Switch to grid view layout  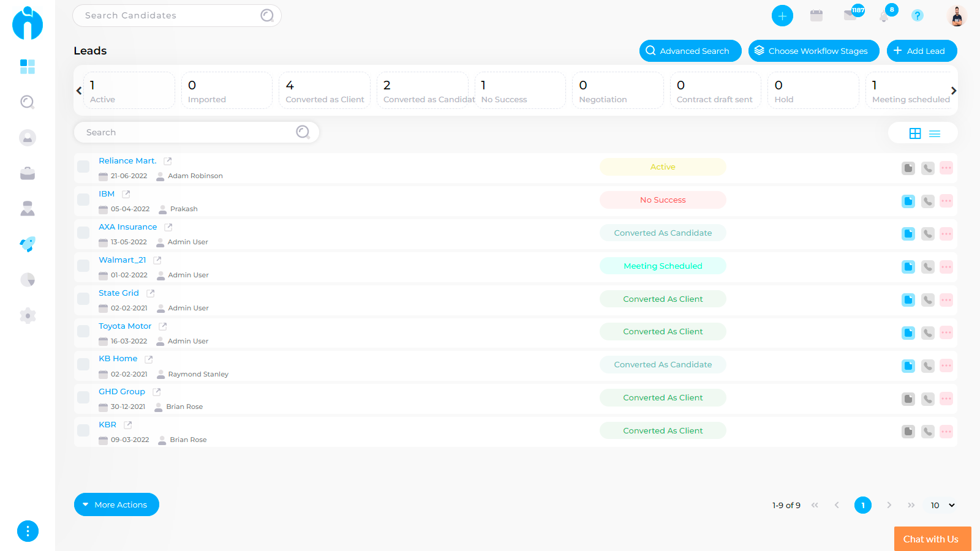coord(915,133)
